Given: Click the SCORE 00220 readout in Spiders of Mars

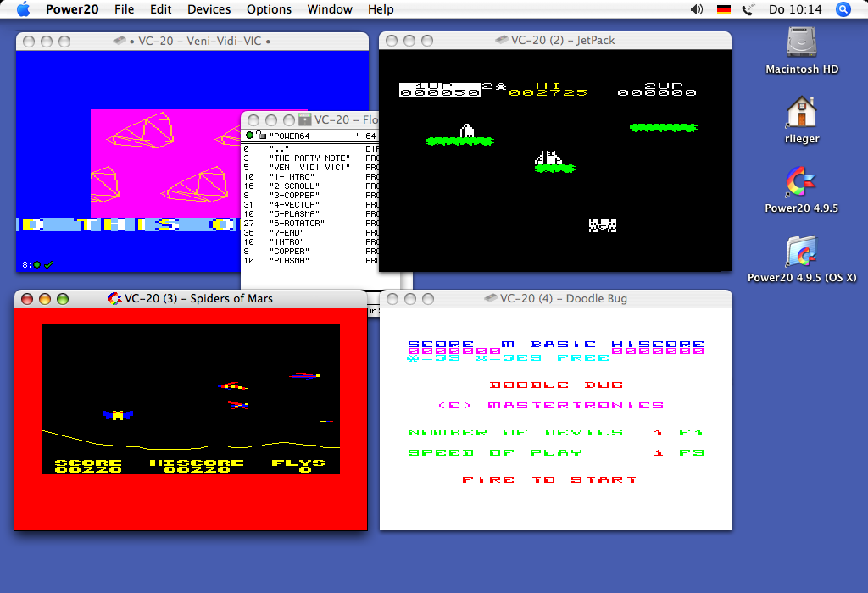Looking at the screenshot, I should point(88,466).
